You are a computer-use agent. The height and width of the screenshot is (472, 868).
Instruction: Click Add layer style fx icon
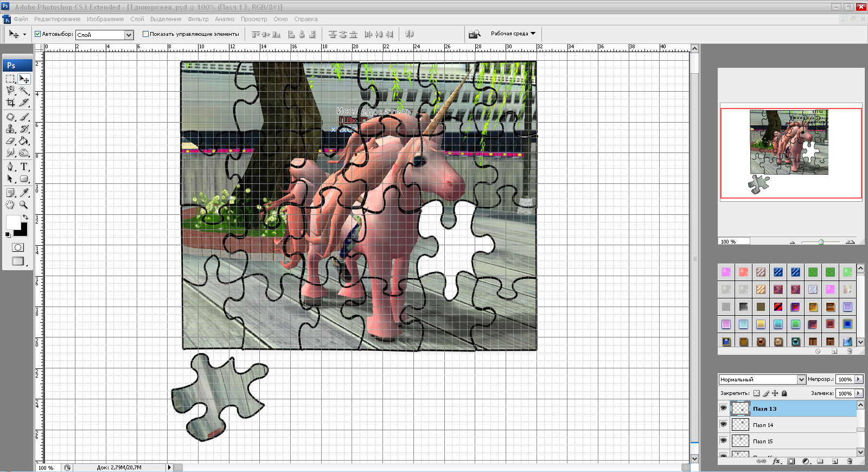point(776,461)
